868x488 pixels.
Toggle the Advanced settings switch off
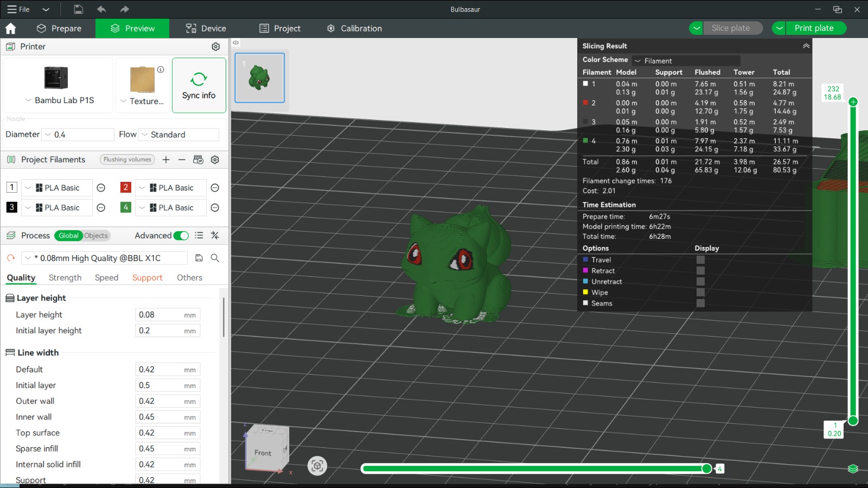(x=181, y=236)
